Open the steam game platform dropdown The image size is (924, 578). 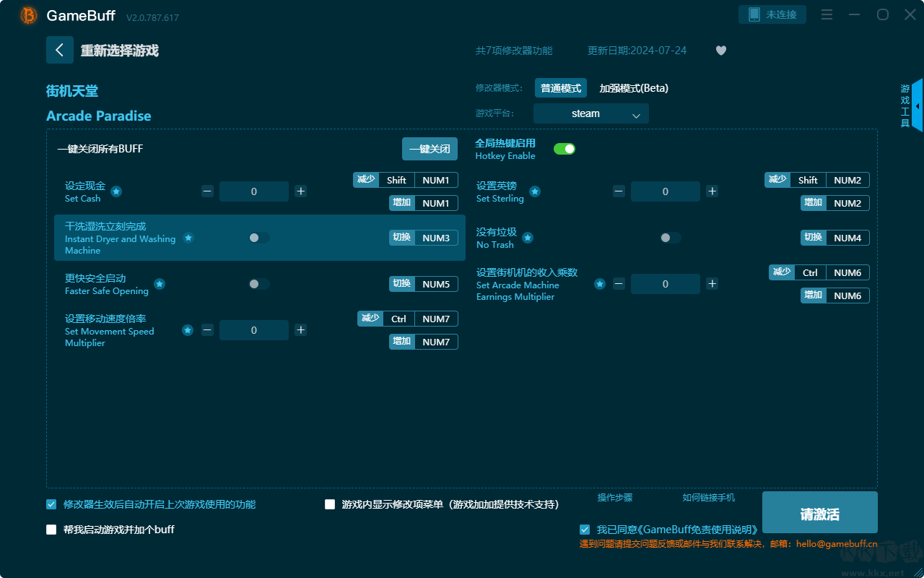pos(591,113)
